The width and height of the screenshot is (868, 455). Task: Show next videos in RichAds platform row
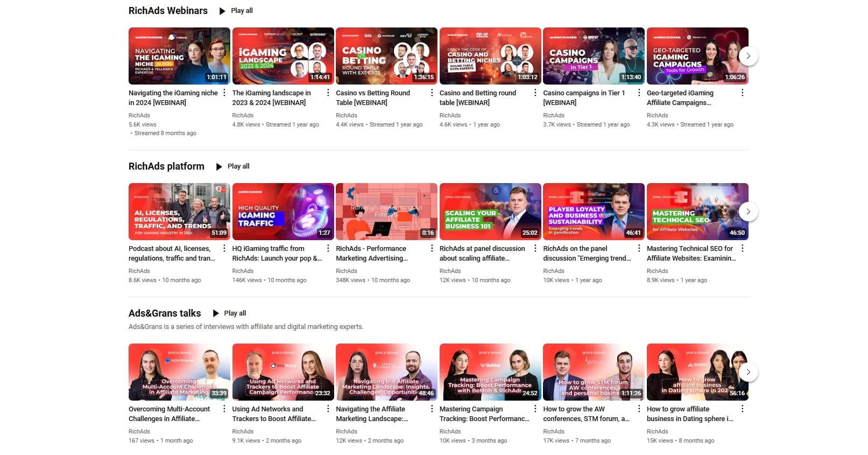tap(748, 212)
